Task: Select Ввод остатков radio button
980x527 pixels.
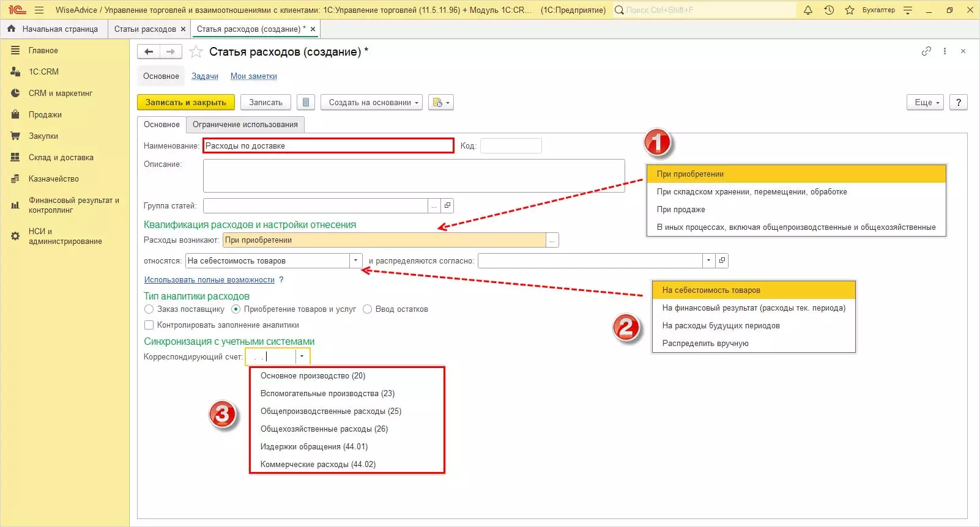Action: click(x=367, y=309)
